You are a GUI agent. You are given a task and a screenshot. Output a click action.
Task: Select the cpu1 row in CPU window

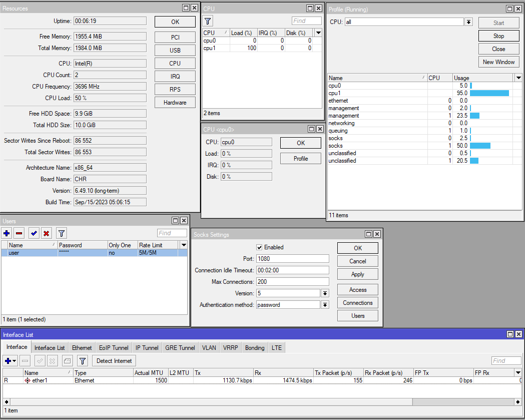coord(262,48)
